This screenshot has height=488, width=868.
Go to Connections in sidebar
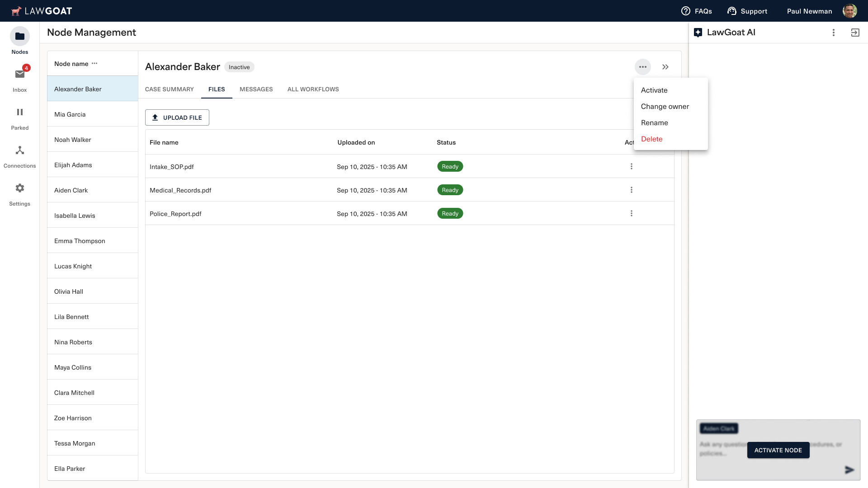click(20, 150)
